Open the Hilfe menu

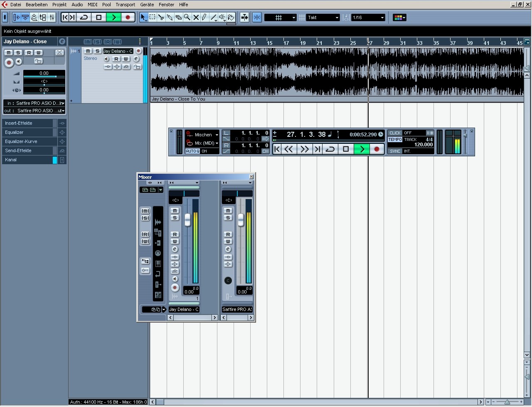tap(183, 5)
